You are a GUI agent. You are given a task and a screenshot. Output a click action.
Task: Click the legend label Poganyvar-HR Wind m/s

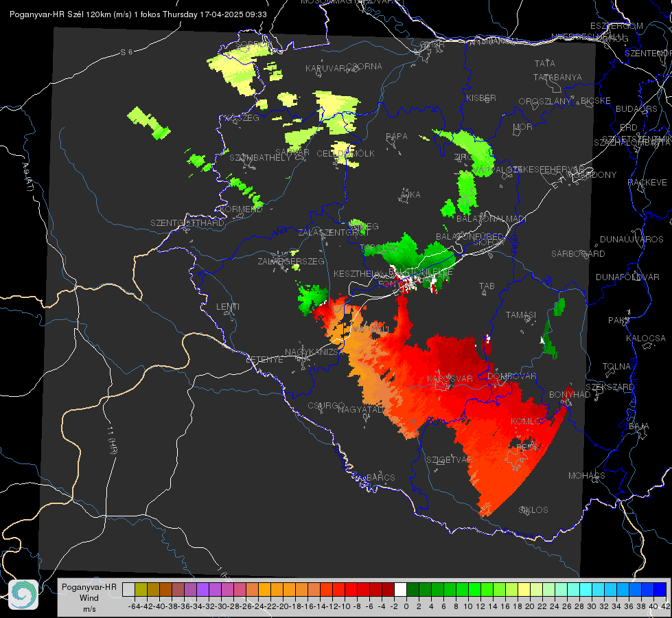[89, 598]
